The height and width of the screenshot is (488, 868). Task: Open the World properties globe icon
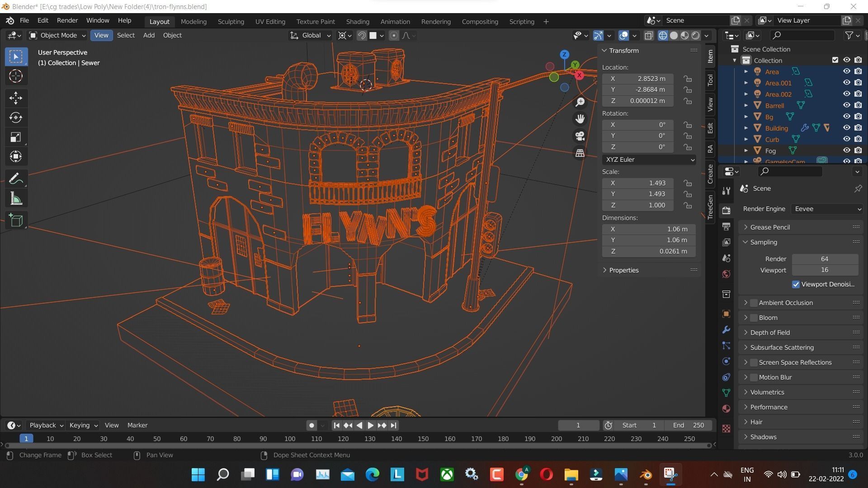(726, 274)
